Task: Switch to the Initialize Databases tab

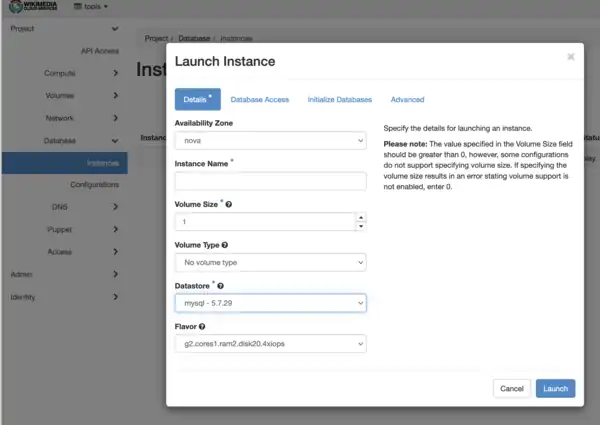Action: 339,100
